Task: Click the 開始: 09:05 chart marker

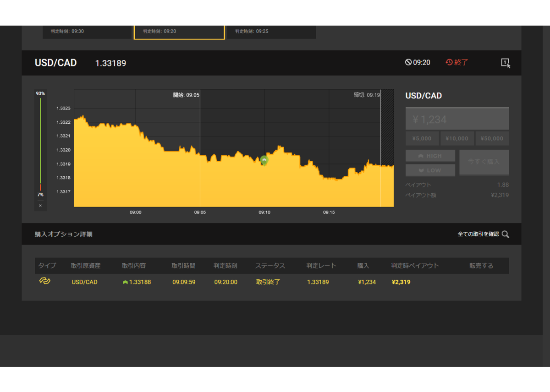Action: 186,95
